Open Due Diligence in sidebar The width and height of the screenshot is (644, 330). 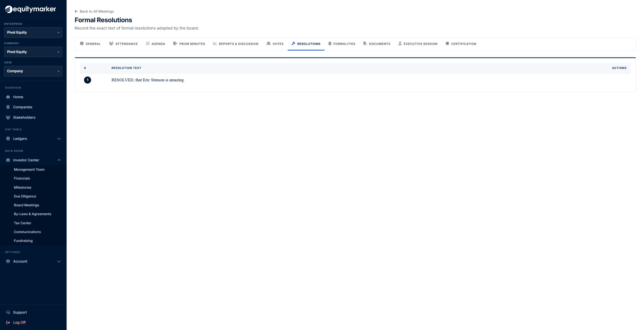25,196
